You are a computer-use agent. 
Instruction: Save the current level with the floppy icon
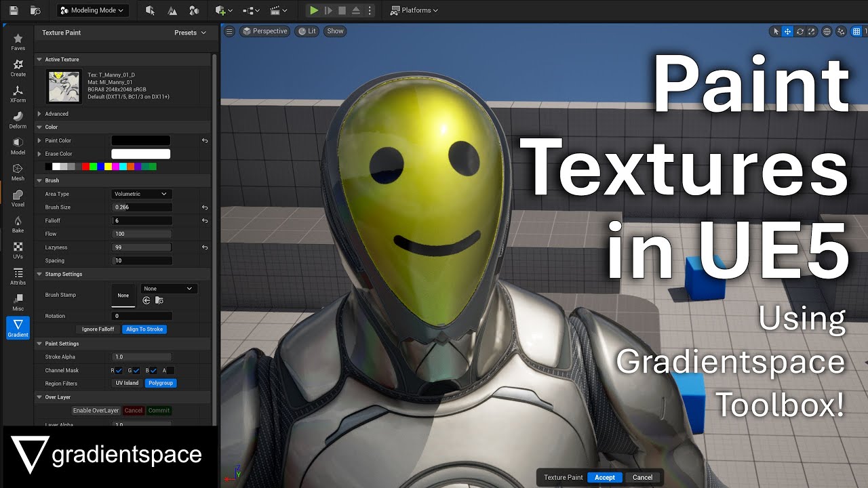tap(14, 10)
